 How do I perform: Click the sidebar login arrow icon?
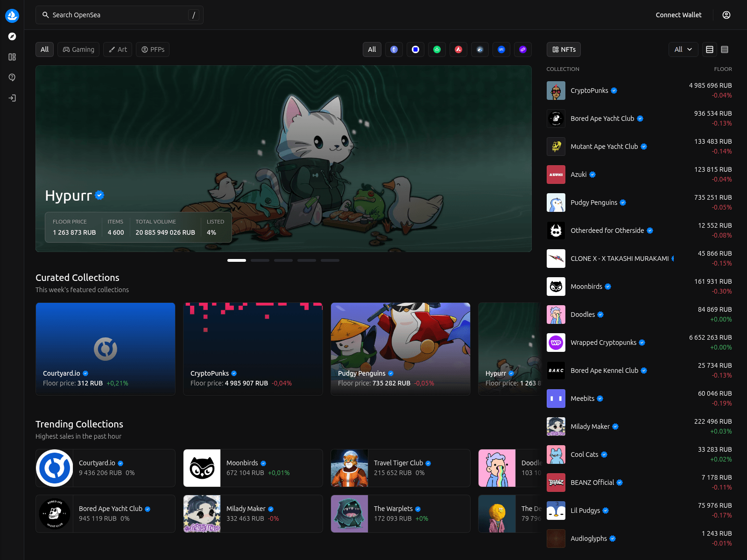[12, 98]
